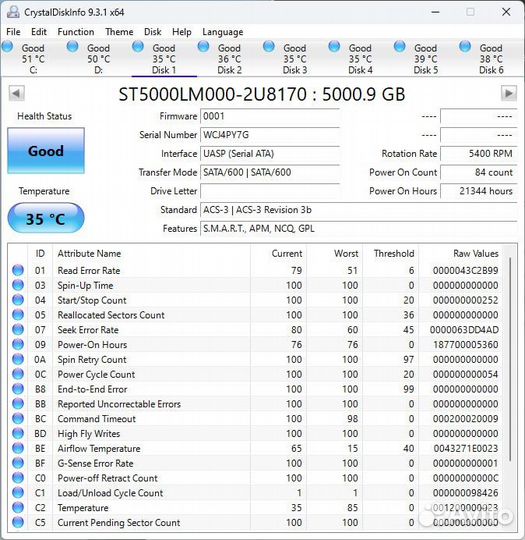Click status orb for End-to-End Error

click(18, 389)
